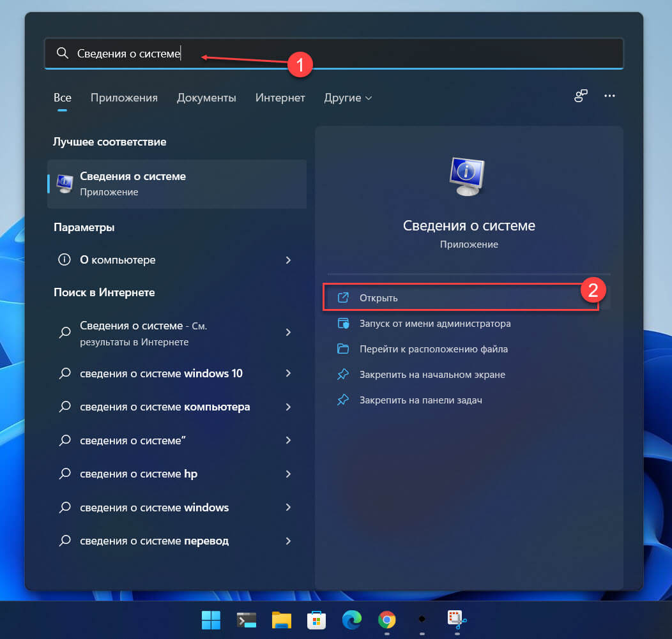The image size is (672, 639).
Task: Click search icon beside 'сведения о системе перевод'
Action: 65,541
